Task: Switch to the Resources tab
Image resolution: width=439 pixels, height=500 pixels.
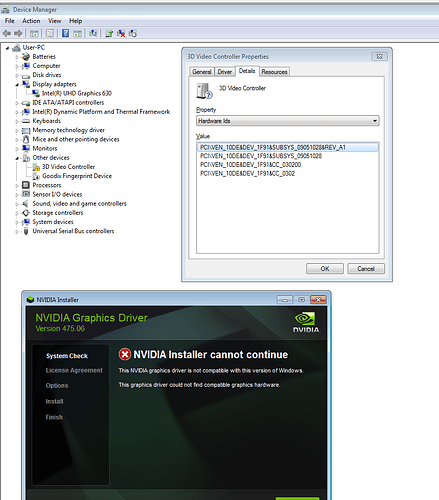Action: tap(274, 72)
